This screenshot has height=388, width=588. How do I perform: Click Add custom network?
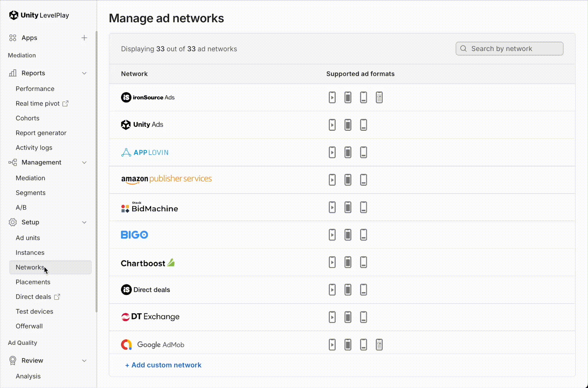163,365
